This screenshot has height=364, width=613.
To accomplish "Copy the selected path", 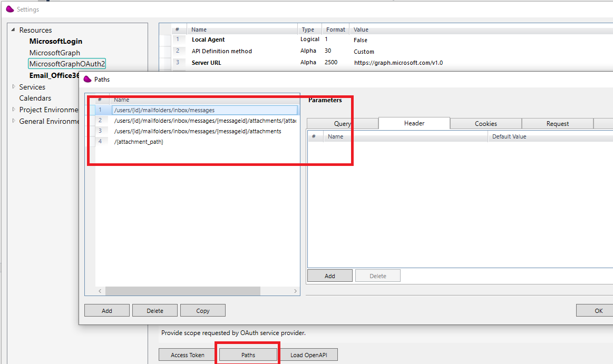I will pos(202,310).
